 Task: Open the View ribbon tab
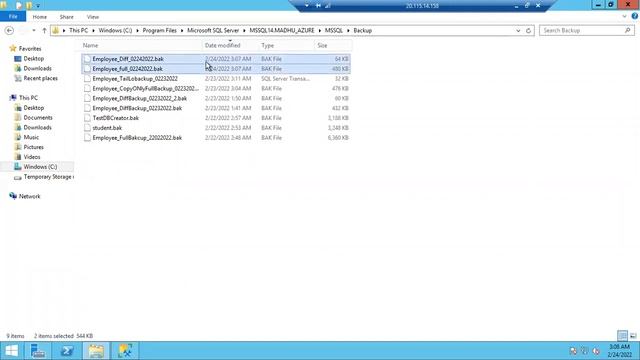[x=93, y=17]
